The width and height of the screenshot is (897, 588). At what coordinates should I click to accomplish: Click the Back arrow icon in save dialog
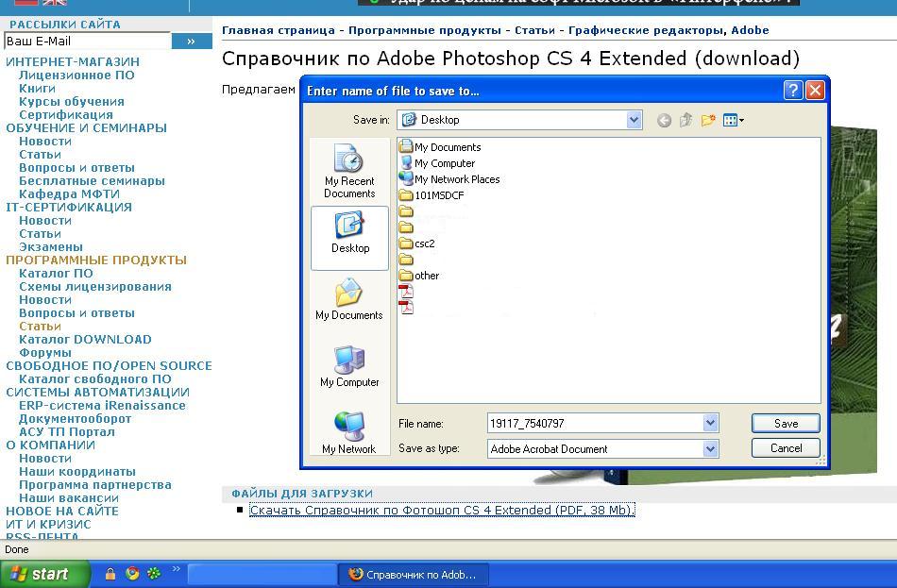coord(664,120)
